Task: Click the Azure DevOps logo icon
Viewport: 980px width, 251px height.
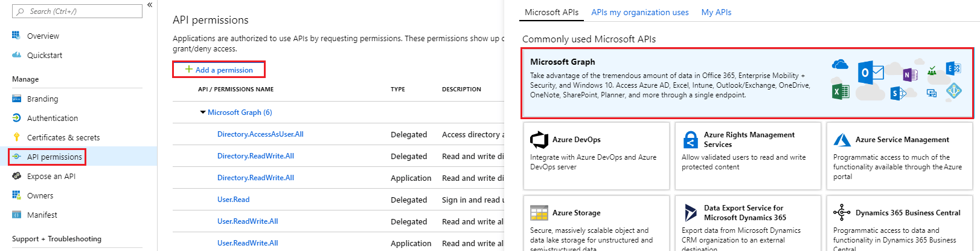Action: (539, 140)
